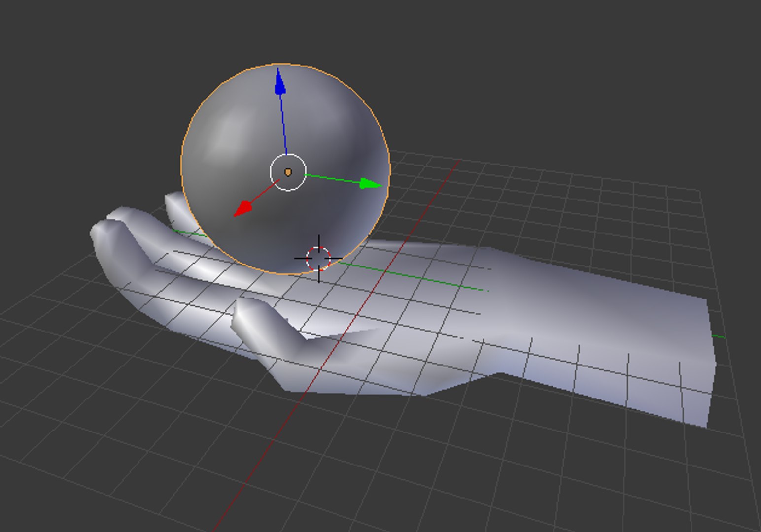Click the green Y-axis arrow tip
Image resolution: width=761 pixels, height=532 pixels.
pos(371,184)
